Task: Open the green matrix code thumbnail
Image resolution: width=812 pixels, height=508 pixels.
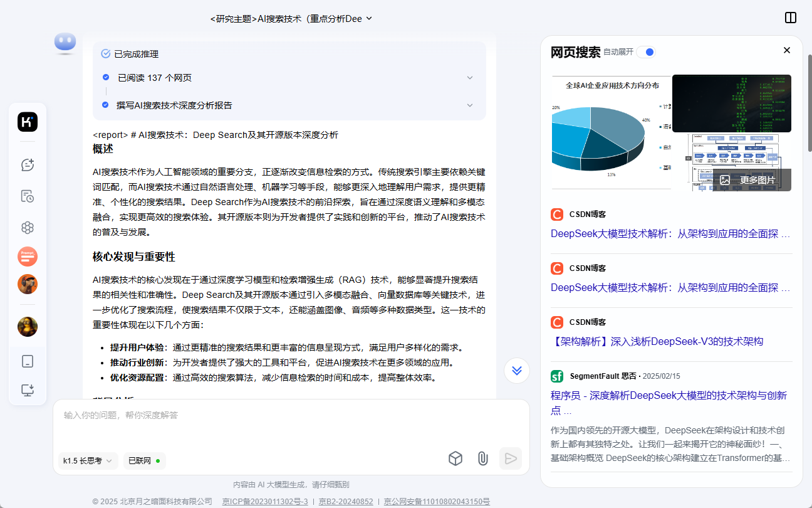Action: pyautogui.click(x=732, y=103)
